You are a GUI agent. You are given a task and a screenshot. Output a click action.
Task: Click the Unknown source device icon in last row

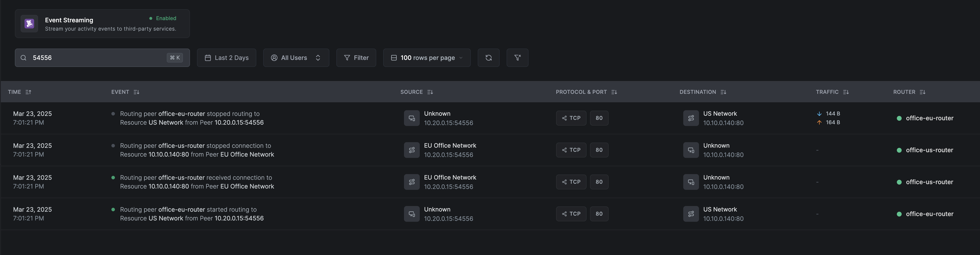pos(412,214)
